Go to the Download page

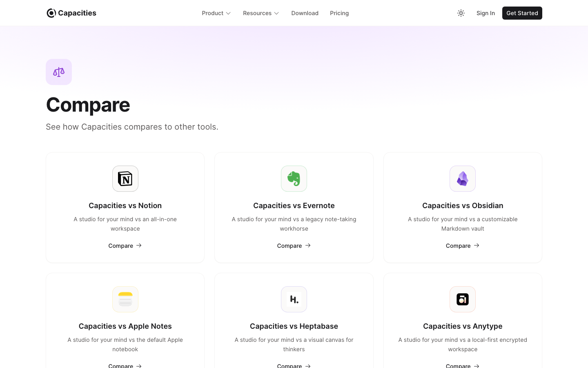pos(305,13)
